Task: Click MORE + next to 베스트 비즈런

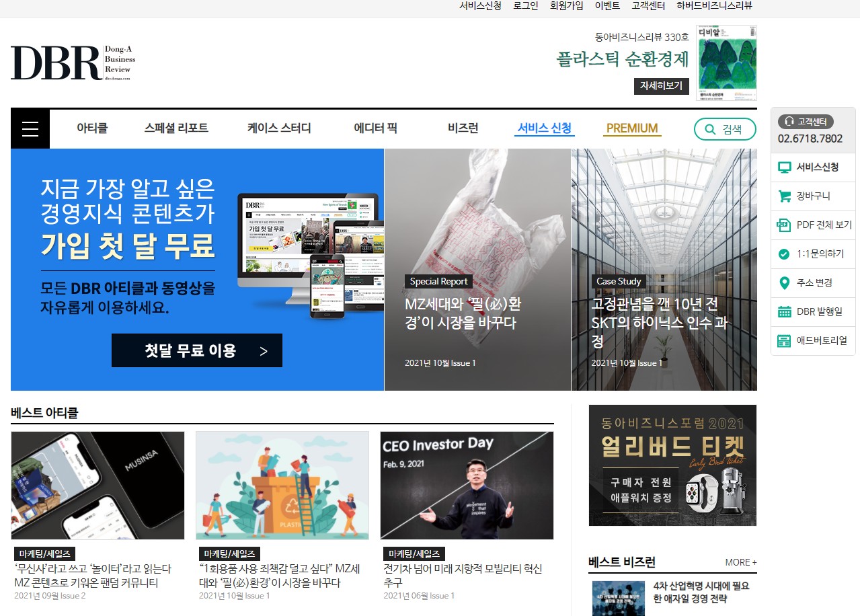Action: point(741,562)
